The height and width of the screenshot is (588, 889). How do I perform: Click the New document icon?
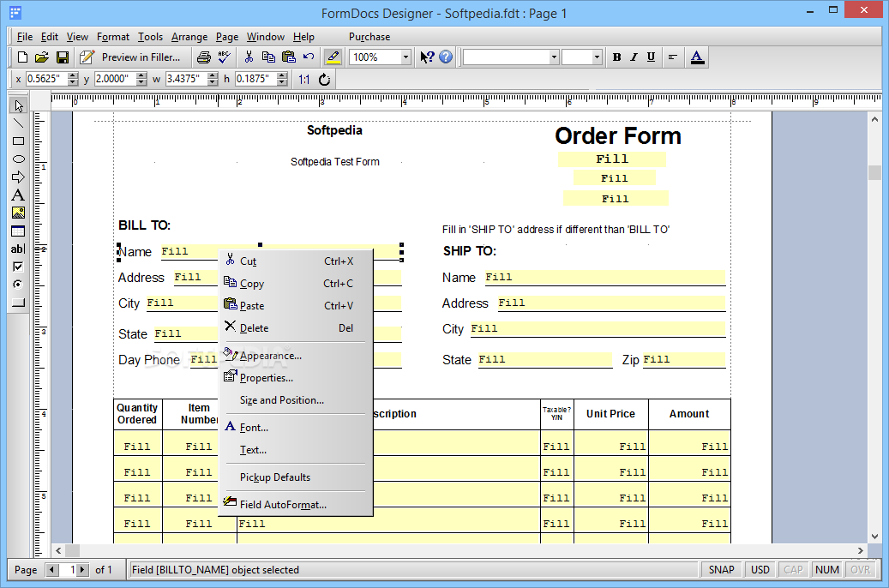tap(22, 57)
